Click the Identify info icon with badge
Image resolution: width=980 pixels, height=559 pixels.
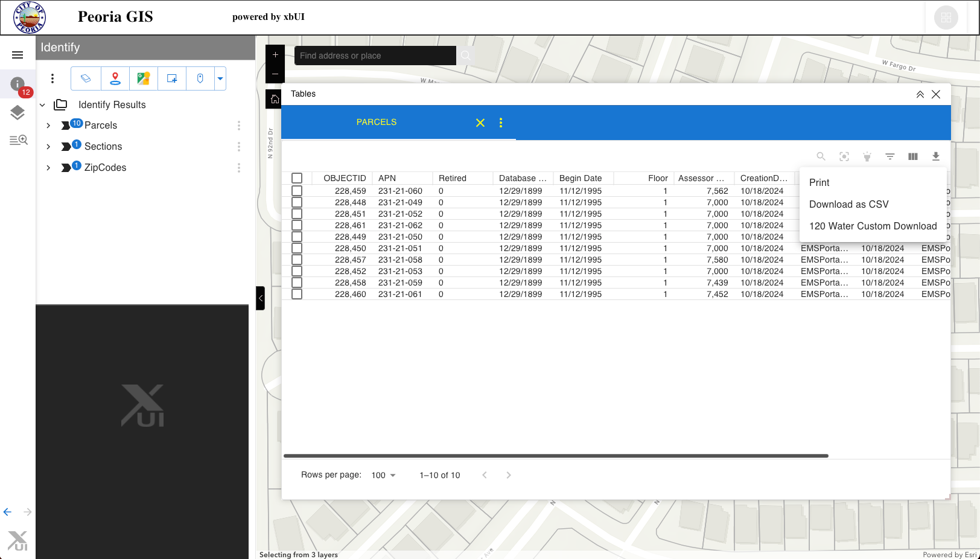point(17,85)
